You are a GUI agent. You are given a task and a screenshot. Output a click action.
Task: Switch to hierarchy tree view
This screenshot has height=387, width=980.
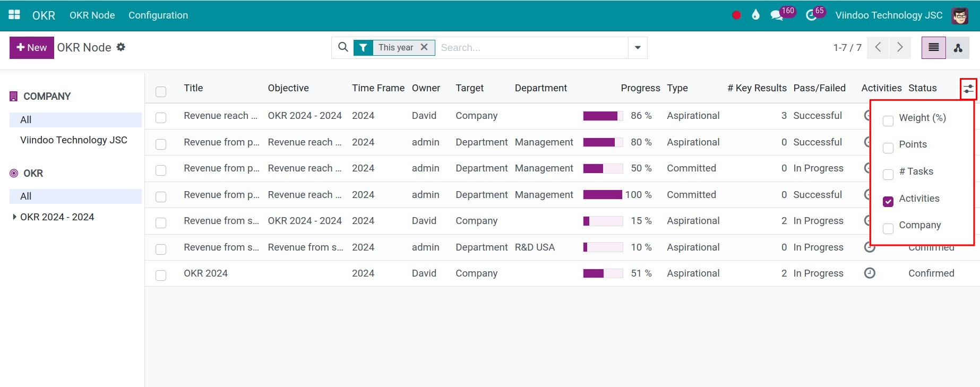click(x=958, y=48)
